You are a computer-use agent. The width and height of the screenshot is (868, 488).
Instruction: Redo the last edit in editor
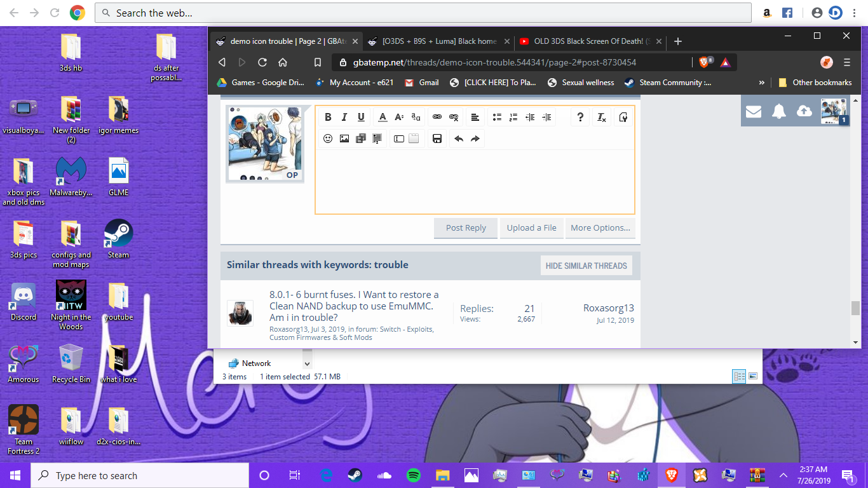(475, 139)
